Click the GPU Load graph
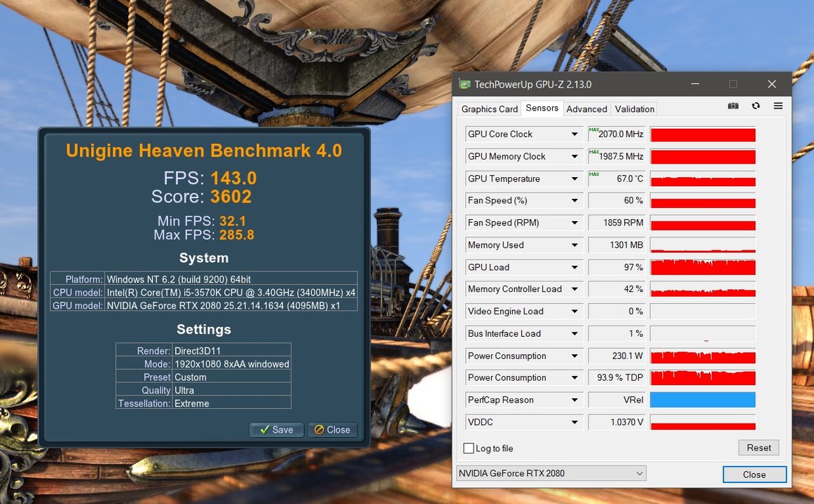This screenshot has height=504, width=814. click(x=703, y=267)
